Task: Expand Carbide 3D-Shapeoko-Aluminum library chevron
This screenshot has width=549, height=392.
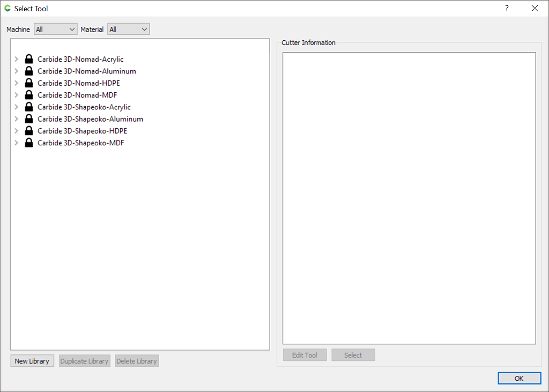Action: [x=16, y=119]
